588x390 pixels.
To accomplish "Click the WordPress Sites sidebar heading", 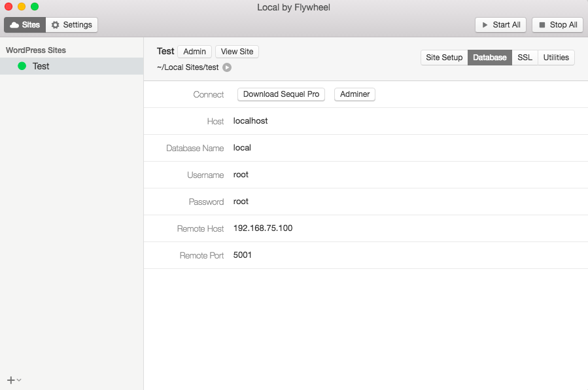I will pyautogui.click(x=35, y=50).
